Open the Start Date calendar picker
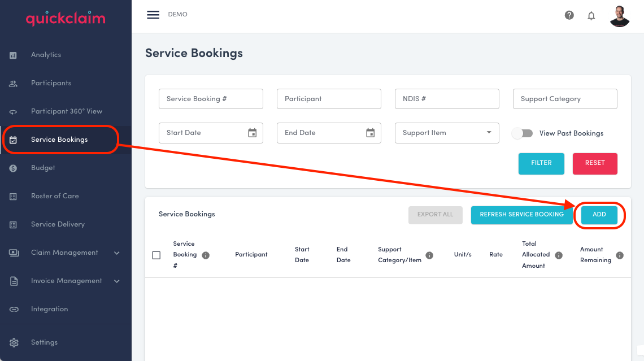Image resolution: width=644 pixels, height=361 pixels. (x=252, y=133)
